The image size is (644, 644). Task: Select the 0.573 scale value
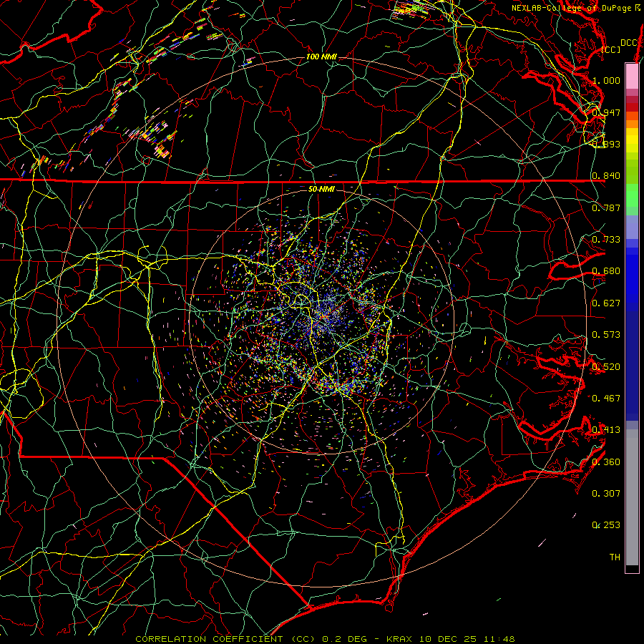point(606,335)
